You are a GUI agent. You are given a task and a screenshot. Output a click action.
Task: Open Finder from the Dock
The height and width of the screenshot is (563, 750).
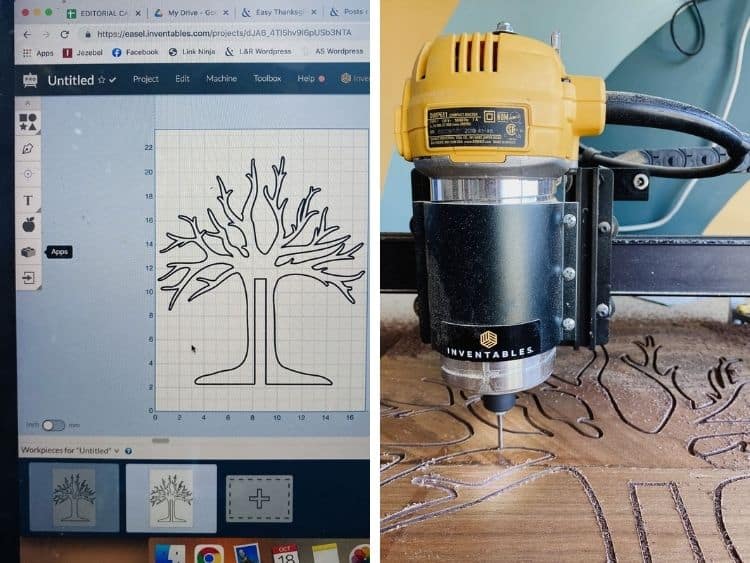tap(170, 554)
